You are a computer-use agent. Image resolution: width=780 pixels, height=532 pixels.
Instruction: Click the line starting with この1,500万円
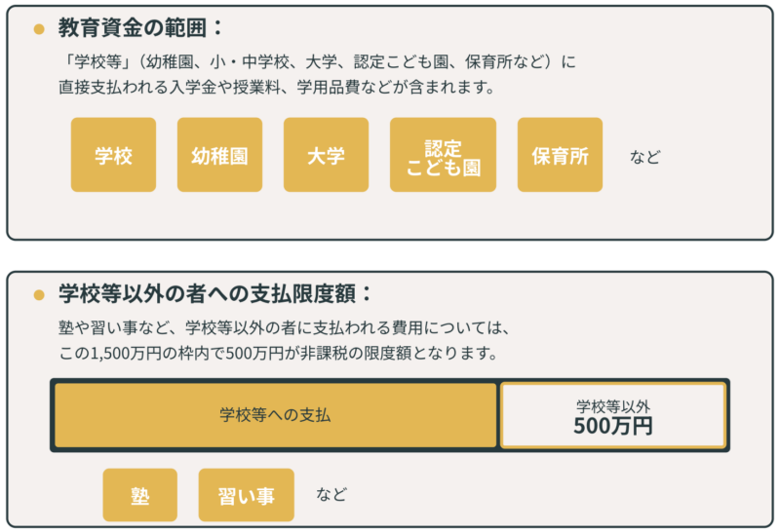[x=278, y=353]
